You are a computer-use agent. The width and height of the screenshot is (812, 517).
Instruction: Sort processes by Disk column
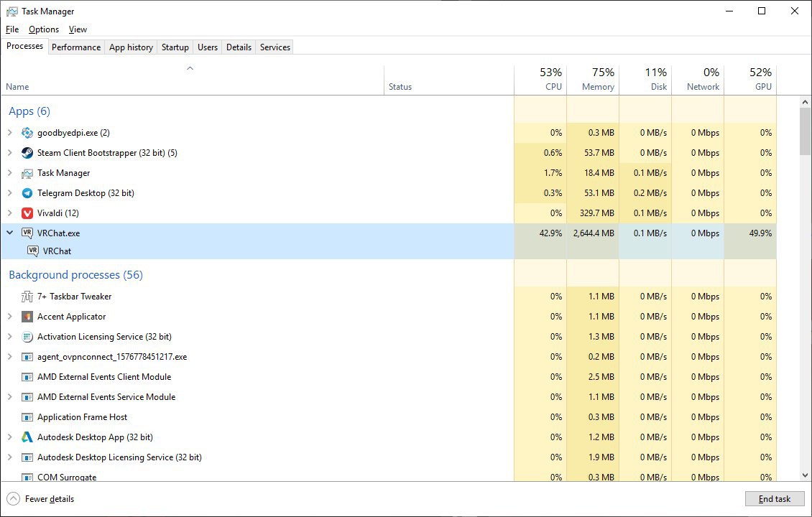pos(645,80)
